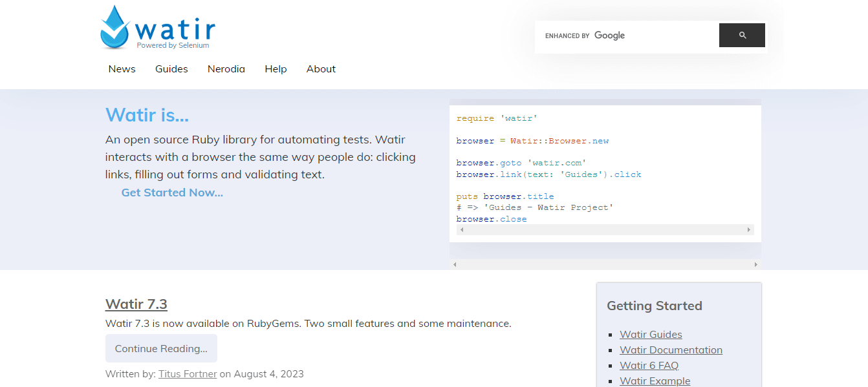Open the Watir Guides sidebar link
Image resolution: width=868 pixels, height=387 pixels.
coord(651,335)
